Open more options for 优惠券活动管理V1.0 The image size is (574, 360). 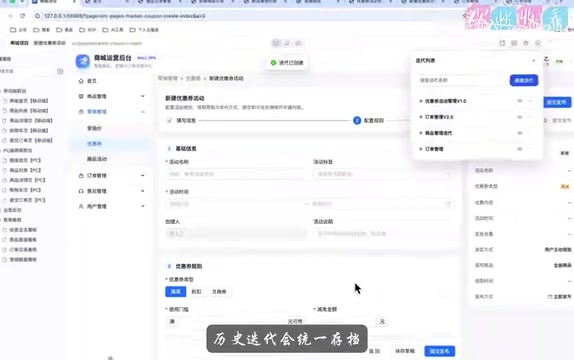[x=530, y=101]
